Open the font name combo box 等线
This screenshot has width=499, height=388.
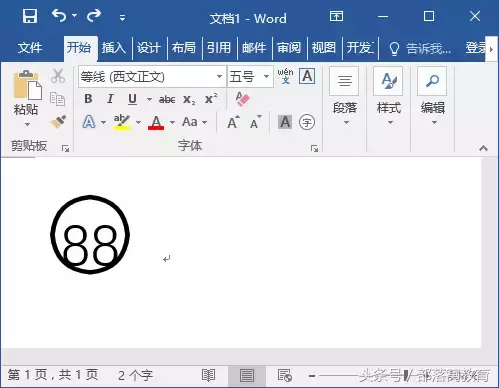point(151,77)
